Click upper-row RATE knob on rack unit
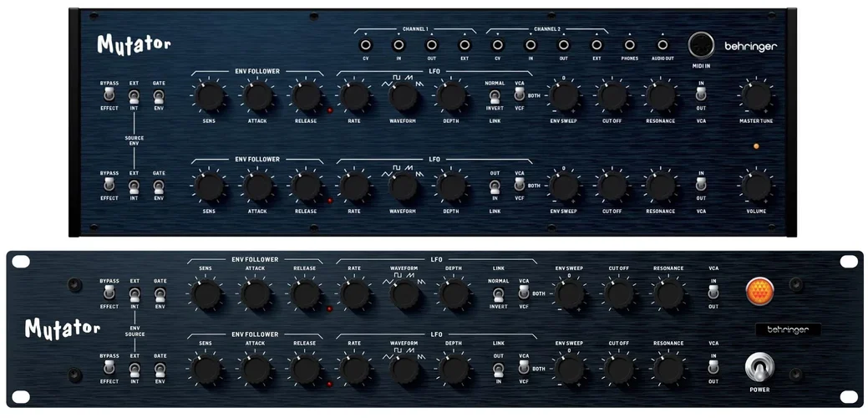Screen dimensions: 868x418 (x=355, y=294)
